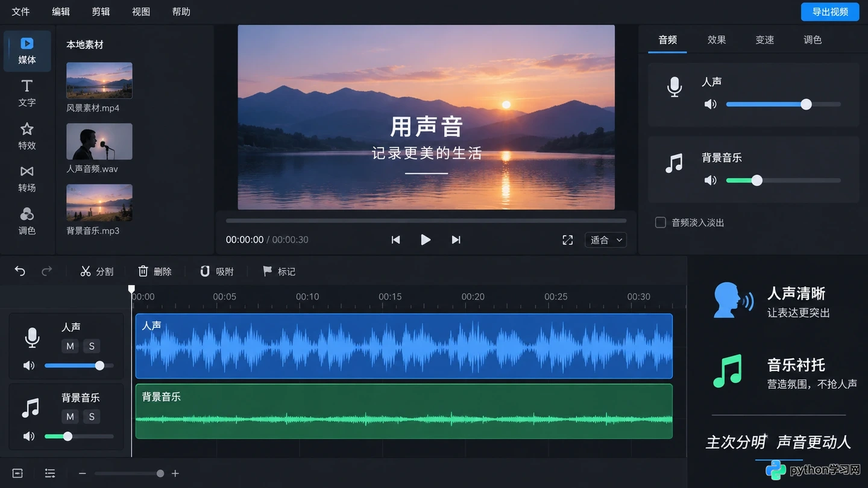The width and height of the screenshot is (868, 488).
Task: Select the green 背景音乐 timeline clip
Action: [404, 411]
